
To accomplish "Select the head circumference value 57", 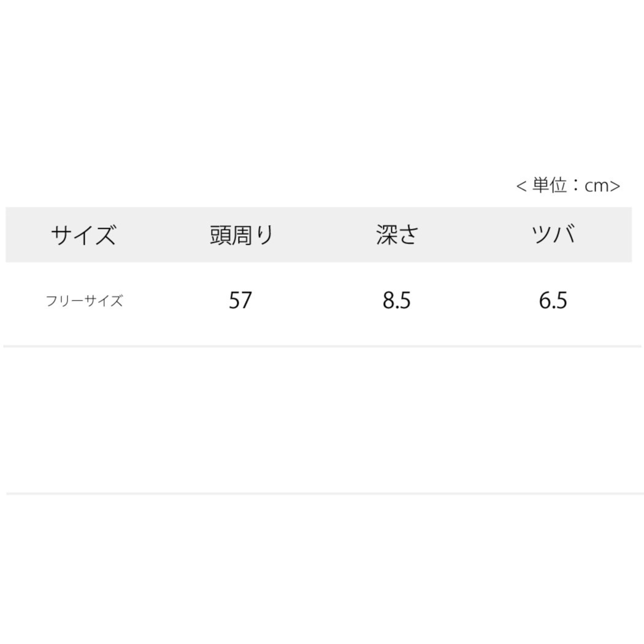I will coord(240,301).
